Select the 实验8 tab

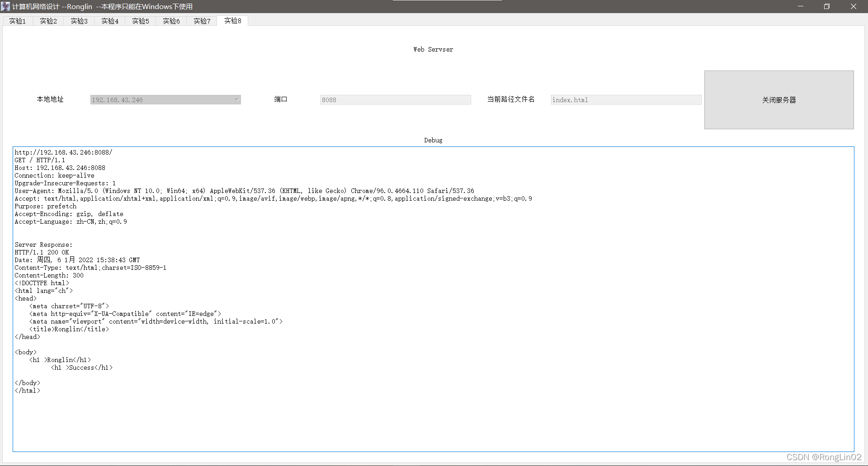pos(233,20)
